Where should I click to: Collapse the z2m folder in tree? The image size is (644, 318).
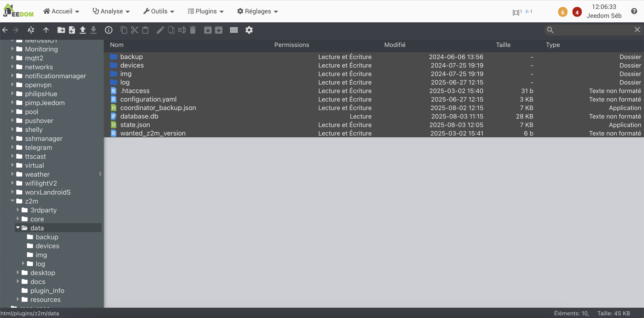click(13, 201)
